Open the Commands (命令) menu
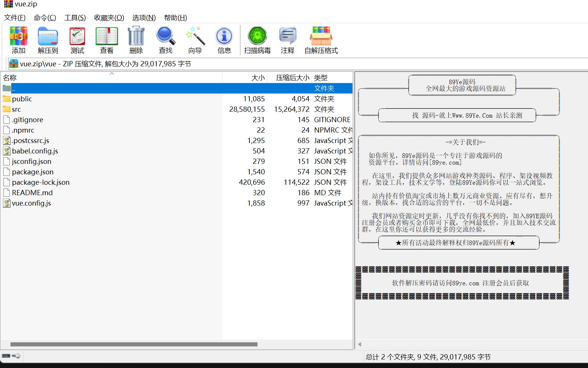This screenshot has height=368, width=588. point(45,18)
